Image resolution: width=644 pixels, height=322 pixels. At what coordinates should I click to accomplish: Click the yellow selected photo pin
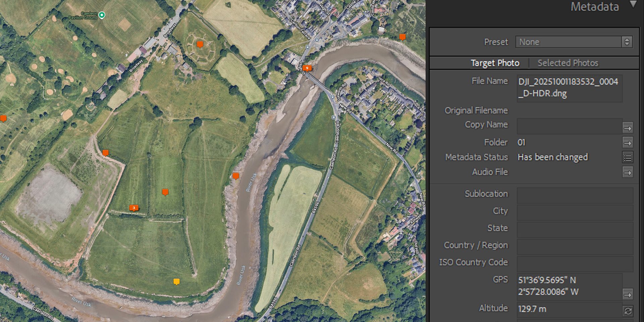coord(176,281)
